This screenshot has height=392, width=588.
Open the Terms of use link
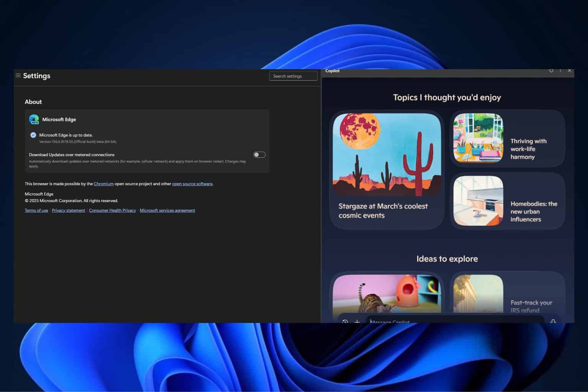click(x=36, y=210)
